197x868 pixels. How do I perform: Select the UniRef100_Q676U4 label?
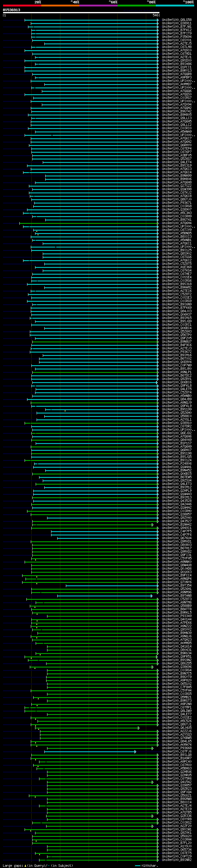point(177,538)
